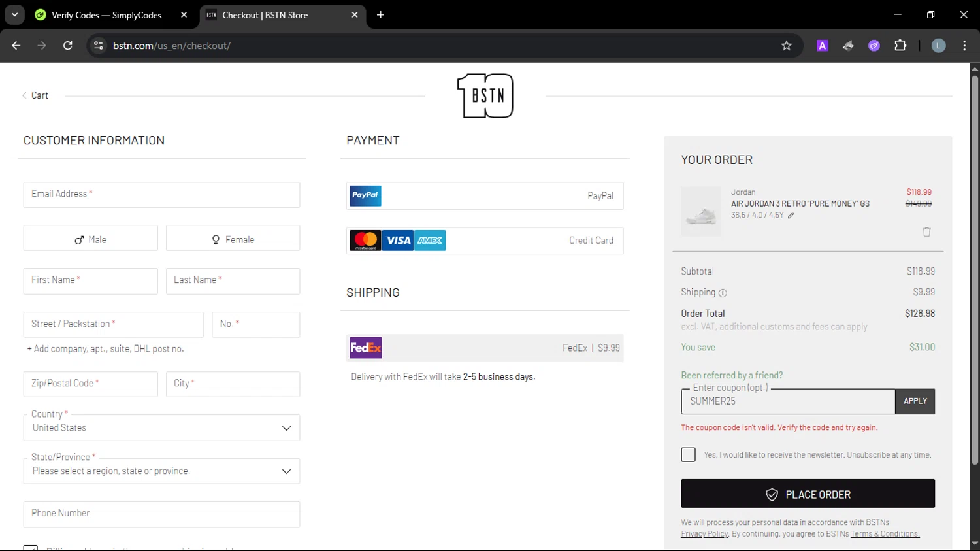Focus the Last Name field
Screen dimensions: 980x551
(x=233, y=281)
